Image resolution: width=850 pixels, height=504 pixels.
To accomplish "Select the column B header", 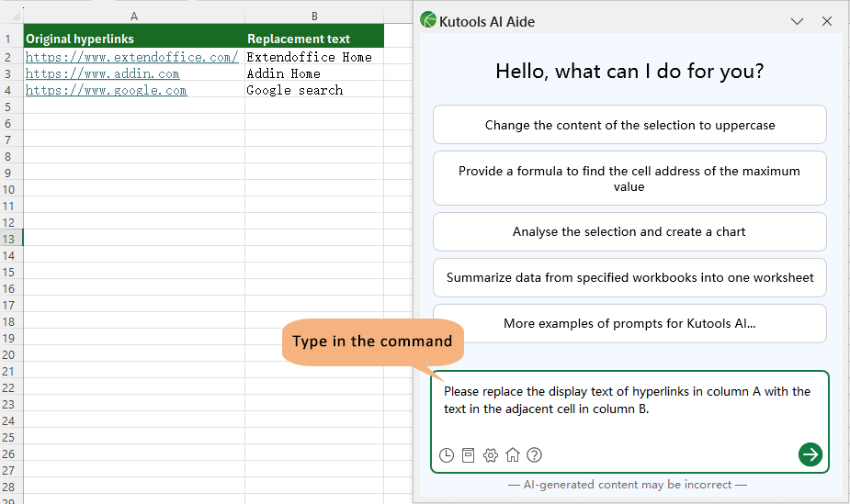I will tap(314, 17).
